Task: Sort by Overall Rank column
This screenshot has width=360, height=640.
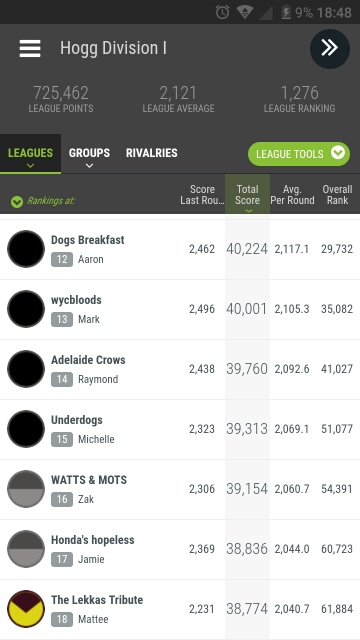Action: [x=337, y=195]
